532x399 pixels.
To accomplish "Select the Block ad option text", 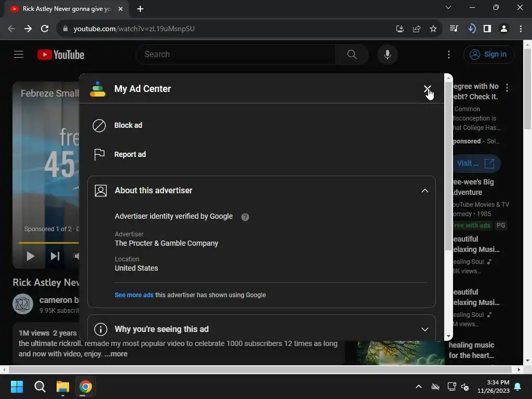I will (128, 125).
